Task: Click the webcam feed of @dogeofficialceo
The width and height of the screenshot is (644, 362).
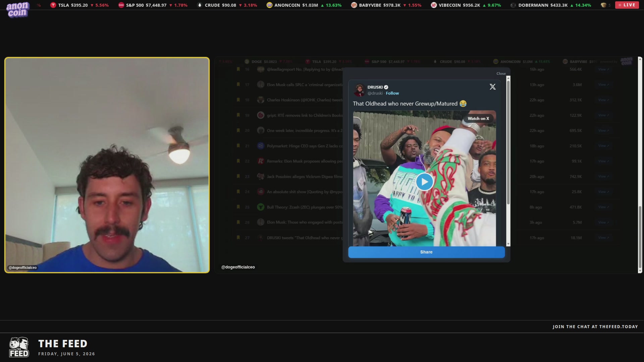Action: coord(107,165)
